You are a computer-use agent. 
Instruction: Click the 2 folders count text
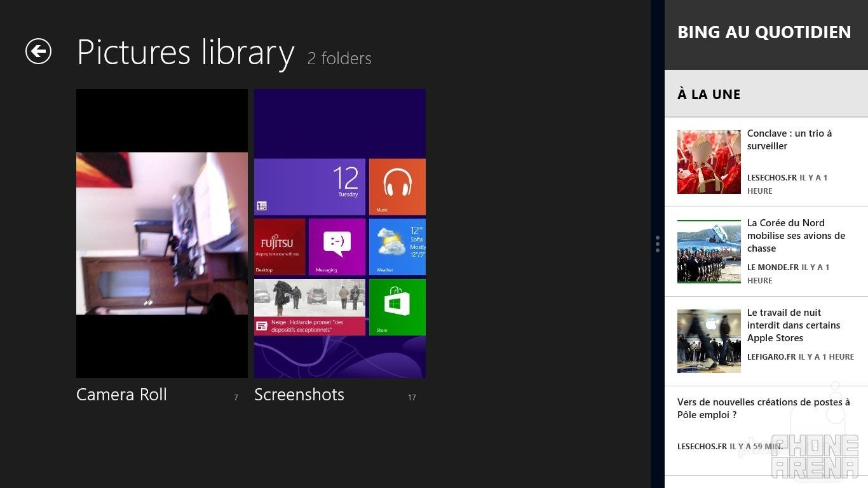click(339, 58)
